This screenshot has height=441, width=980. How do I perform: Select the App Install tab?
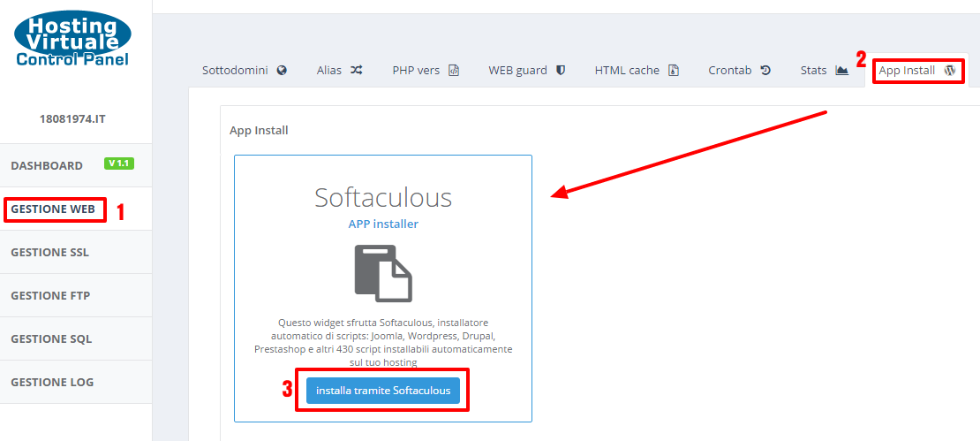[x=917, y=71]
